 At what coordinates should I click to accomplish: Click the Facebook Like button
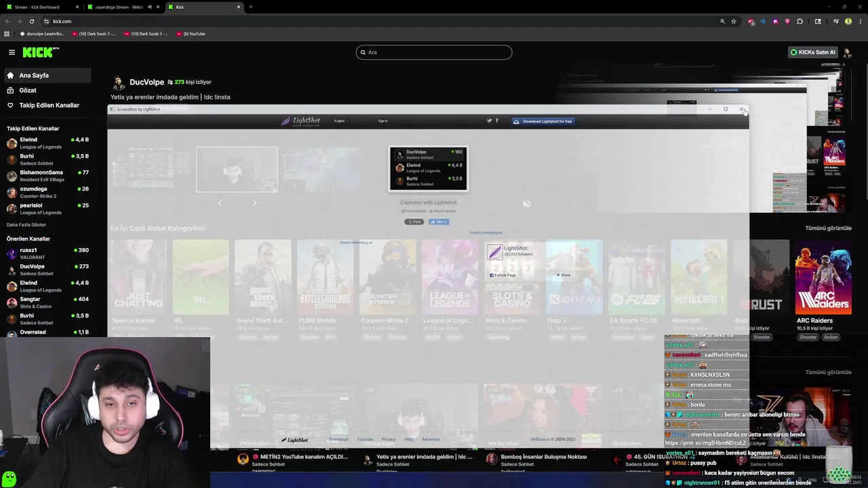click(438, 222)
